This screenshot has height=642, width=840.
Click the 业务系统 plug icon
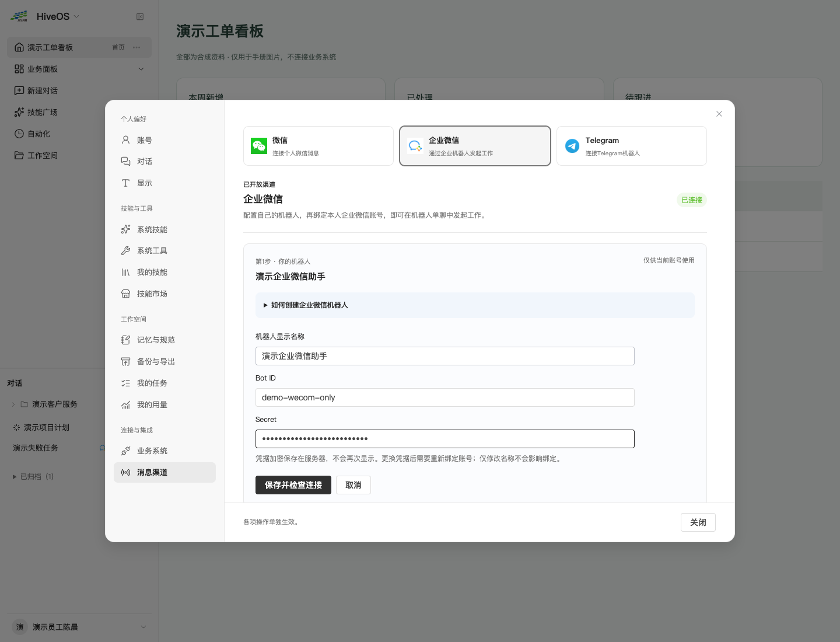click(x=125, y=451)
